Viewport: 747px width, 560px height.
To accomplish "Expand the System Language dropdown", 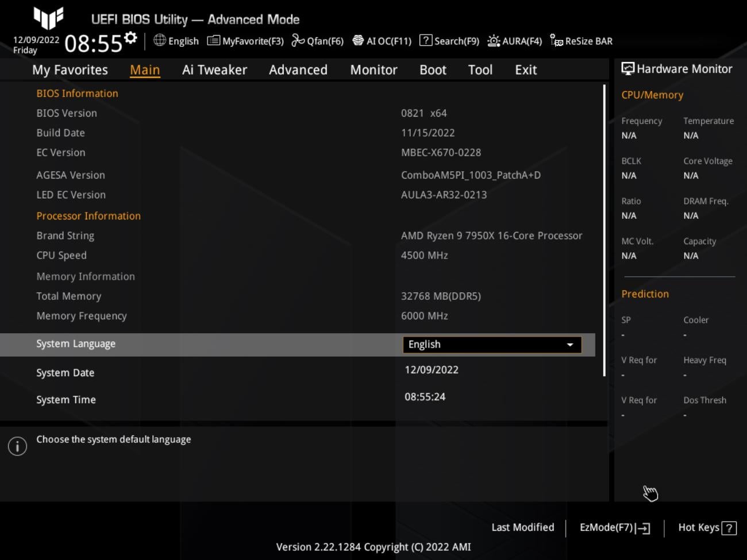I will coord(492,345).
